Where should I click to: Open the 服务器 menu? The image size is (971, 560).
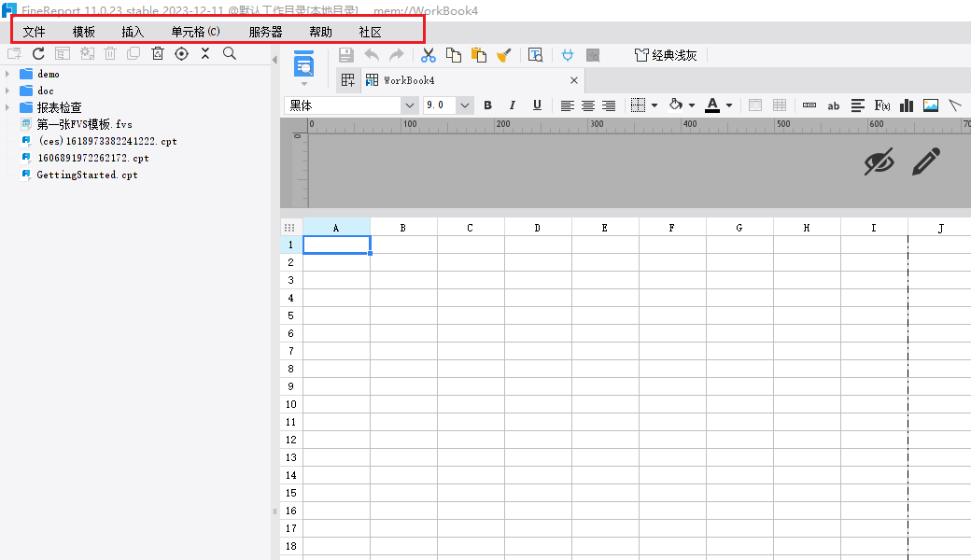266,32
